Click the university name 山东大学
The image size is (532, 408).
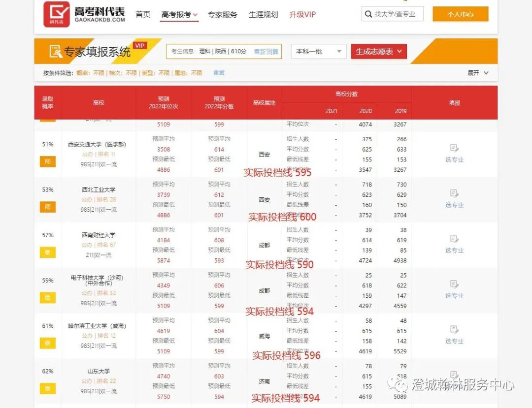tap(99, 371)
